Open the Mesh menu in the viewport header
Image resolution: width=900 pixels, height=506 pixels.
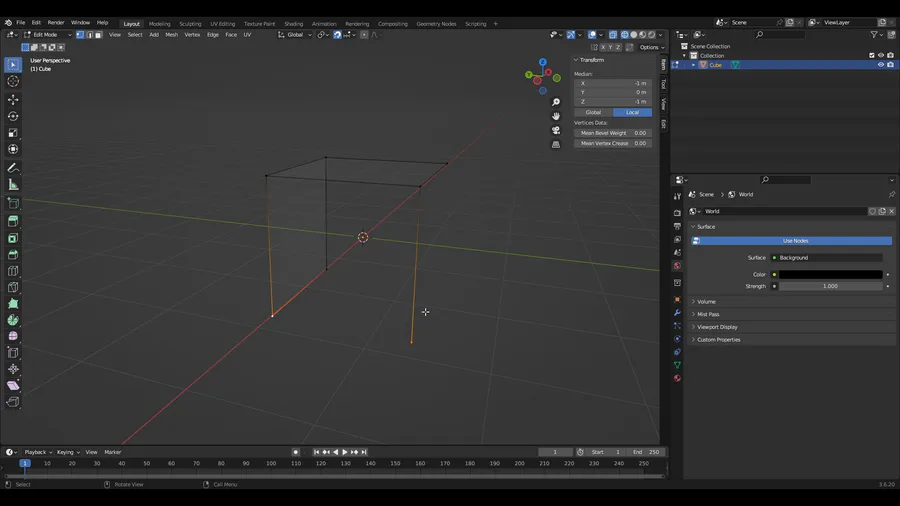pyautogui.click(x=171, y=35)
